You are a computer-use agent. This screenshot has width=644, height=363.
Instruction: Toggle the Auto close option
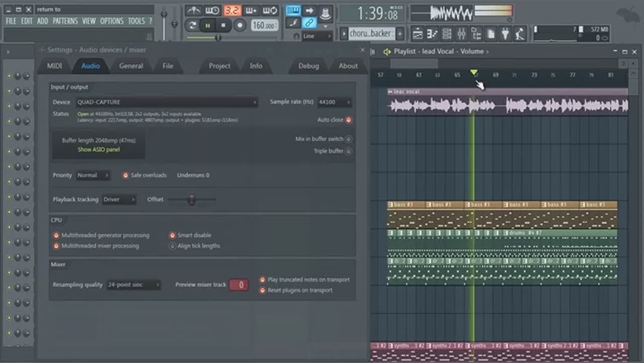(348, 120)
